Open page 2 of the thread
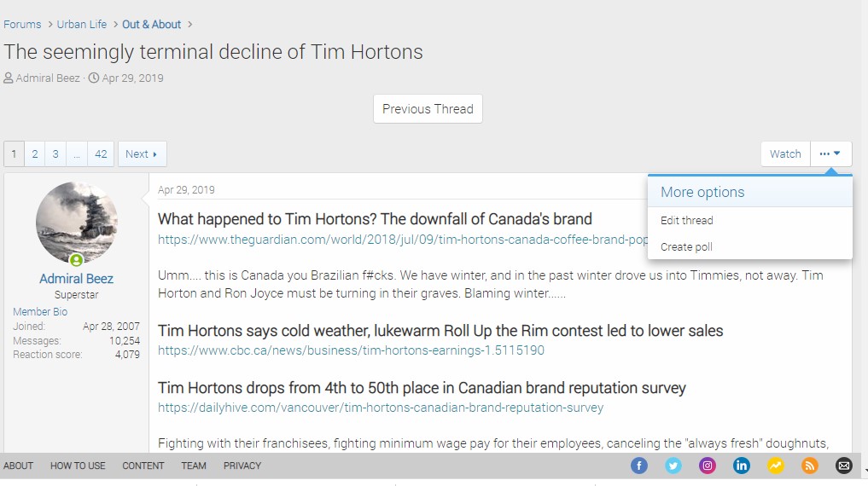This screenshot has width=868, height=486. (x=35, y=154)
